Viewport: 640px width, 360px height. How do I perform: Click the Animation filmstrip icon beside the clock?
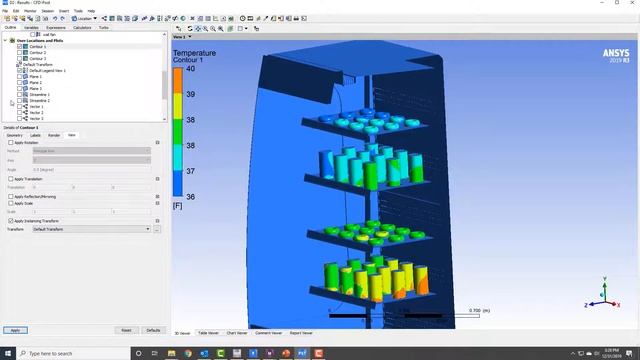pos(250,18)
